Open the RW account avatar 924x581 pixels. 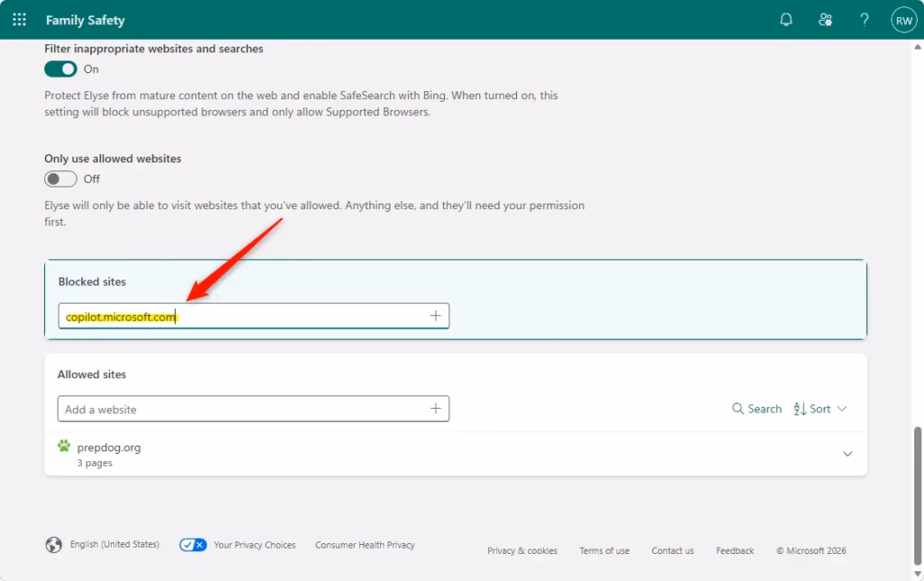tap(904, 20)
